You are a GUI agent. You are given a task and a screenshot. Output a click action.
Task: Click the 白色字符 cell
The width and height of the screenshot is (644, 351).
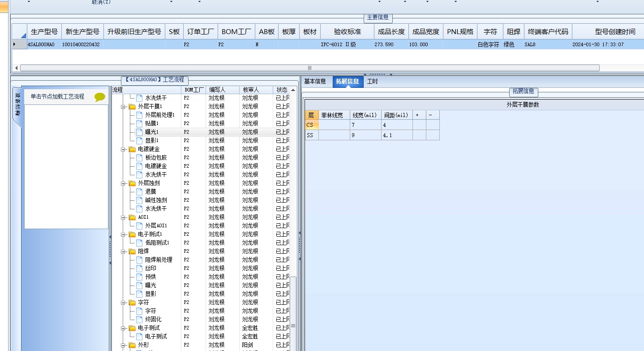(x=490, y=44)
